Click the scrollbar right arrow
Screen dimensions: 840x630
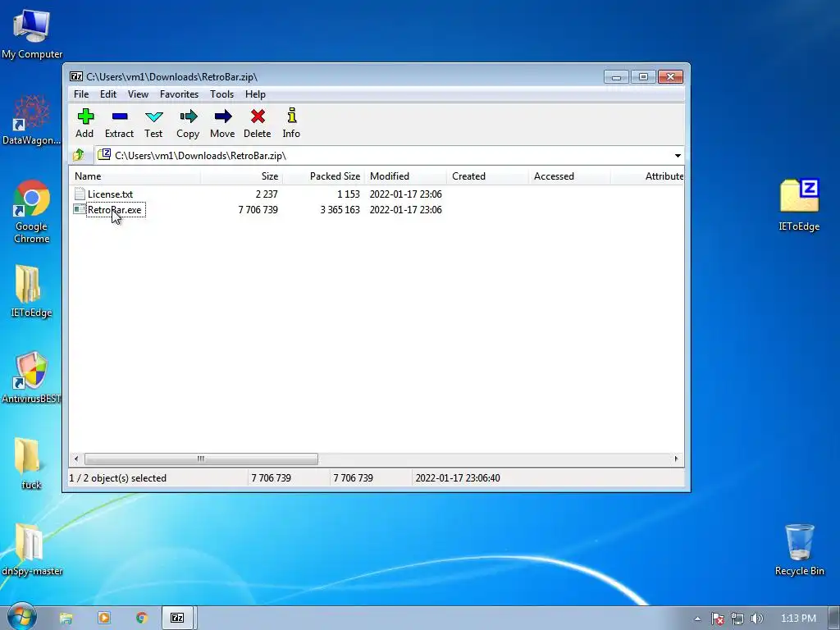676,459
